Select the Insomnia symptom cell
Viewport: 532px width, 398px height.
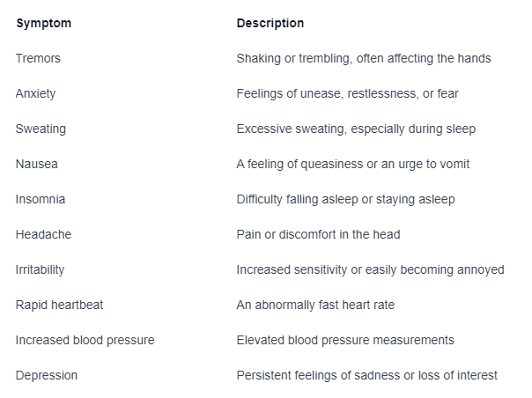coord(41,199)
